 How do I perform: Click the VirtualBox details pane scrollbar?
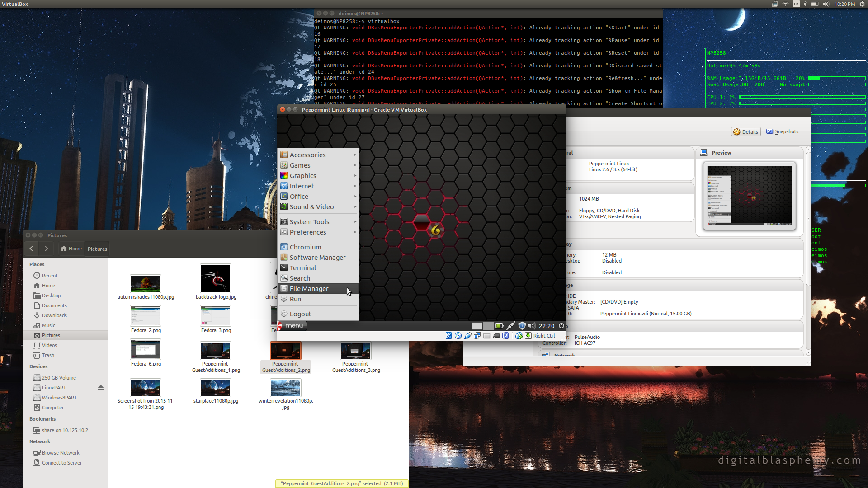tap(808, 217)
